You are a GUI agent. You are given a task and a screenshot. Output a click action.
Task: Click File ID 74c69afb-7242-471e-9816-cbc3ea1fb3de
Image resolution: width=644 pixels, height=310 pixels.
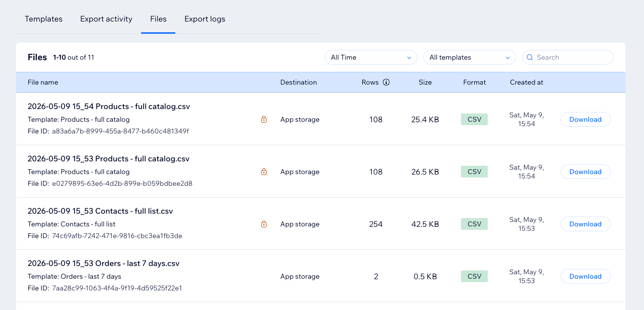tap(117, 236)
